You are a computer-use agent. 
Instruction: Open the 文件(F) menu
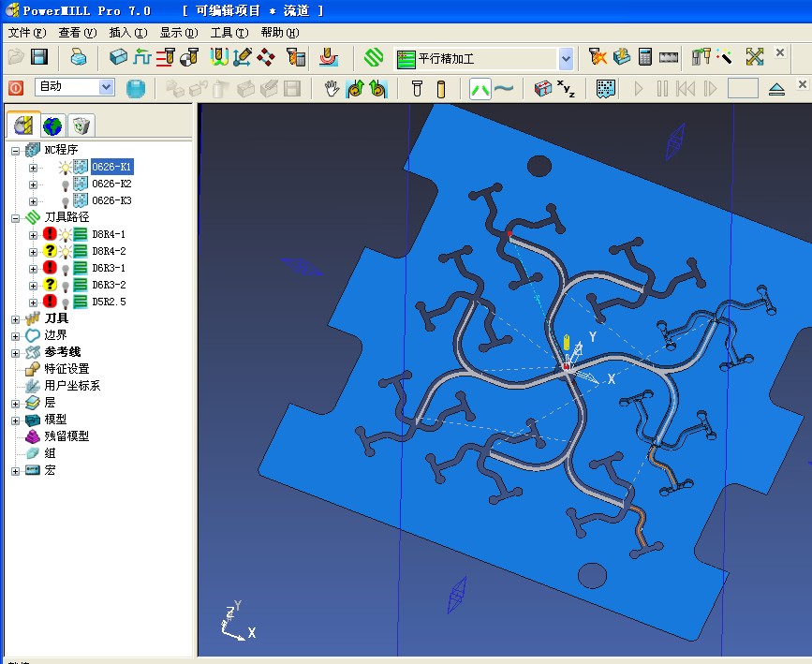(x=27, y=33)
